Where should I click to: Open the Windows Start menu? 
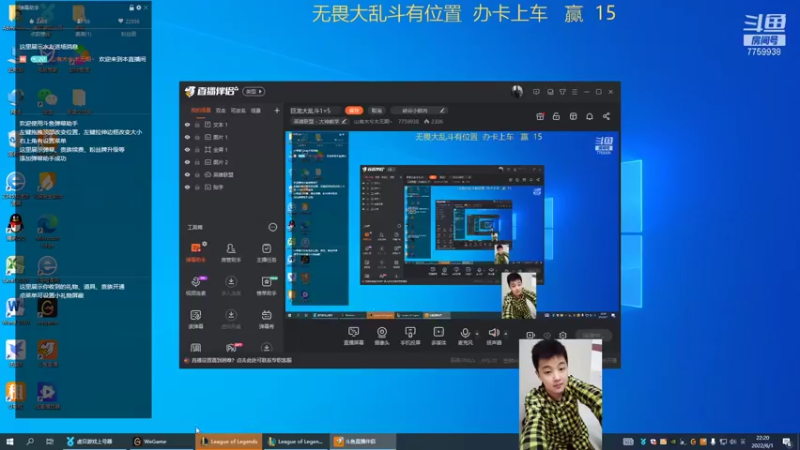10,441
